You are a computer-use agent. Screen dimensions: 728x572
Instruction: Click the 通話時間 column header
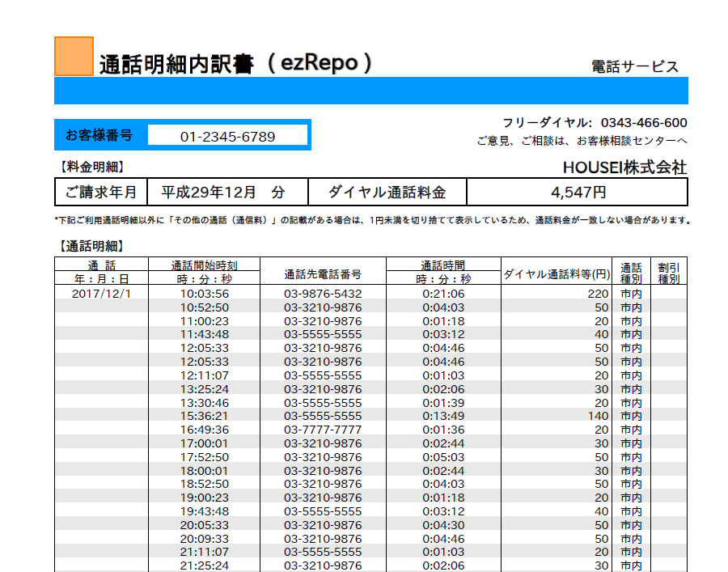pos(443,265)
